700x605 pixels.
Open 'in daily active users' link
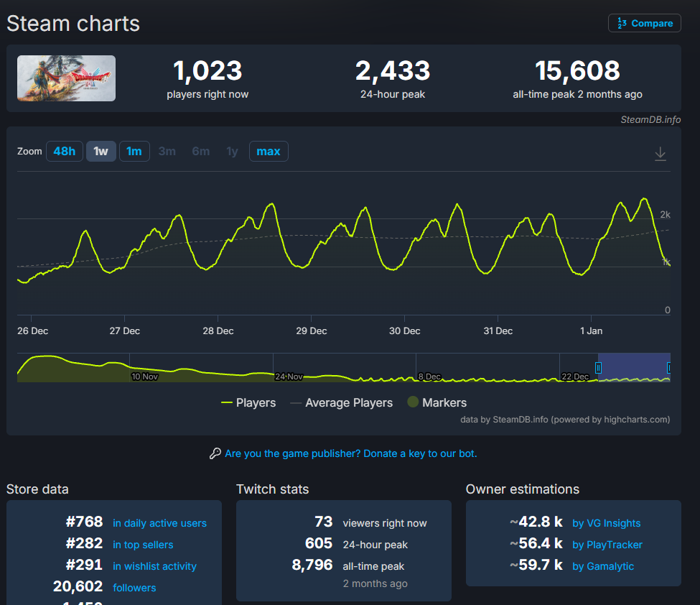click(160, 523)
